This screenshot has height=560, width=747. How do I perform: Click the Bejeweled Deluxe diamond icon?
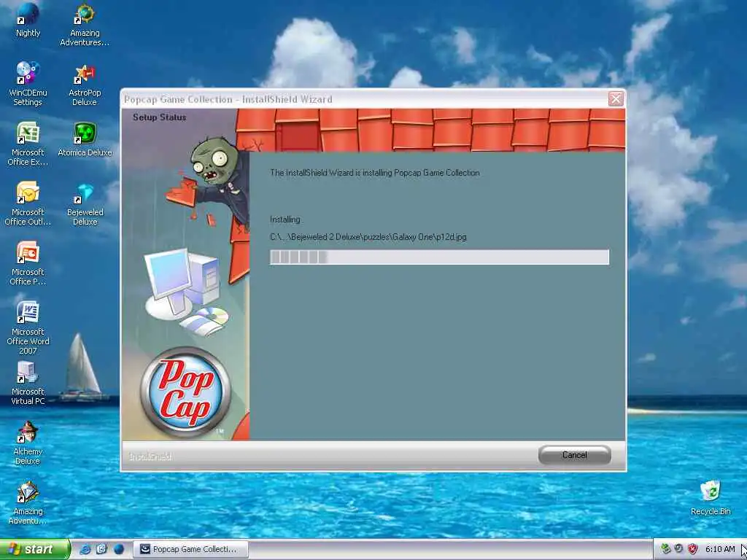85,204
